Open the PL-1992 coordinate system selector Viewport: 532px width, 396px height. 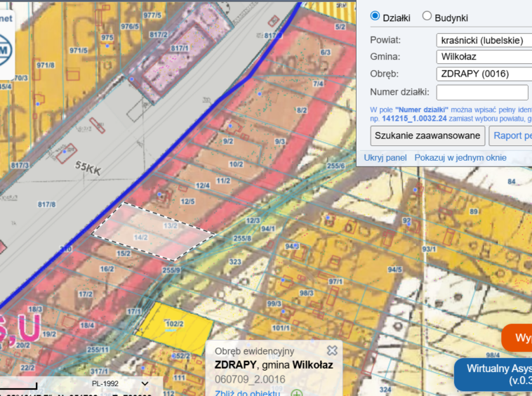[120, 384]
